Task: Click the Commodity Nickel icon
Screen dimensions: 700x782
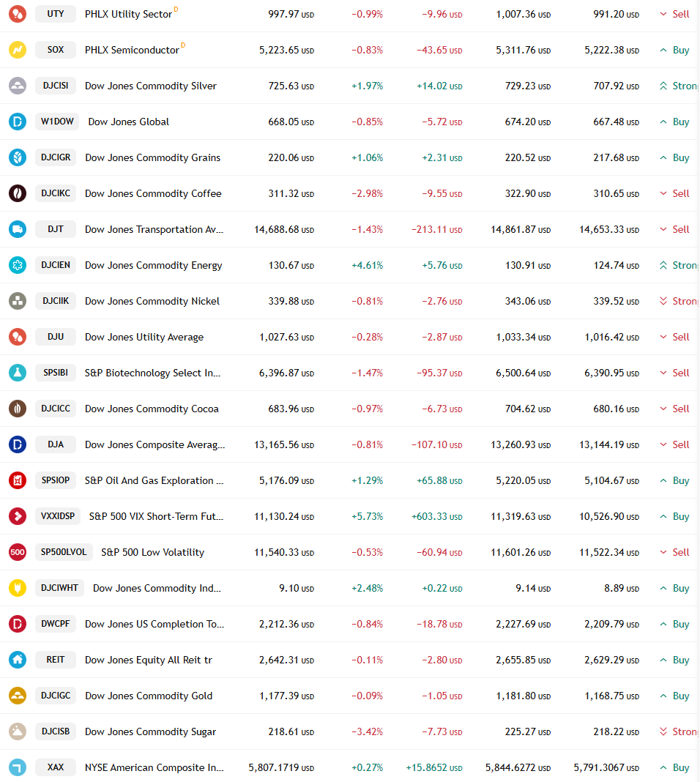Action: point(18,301)
